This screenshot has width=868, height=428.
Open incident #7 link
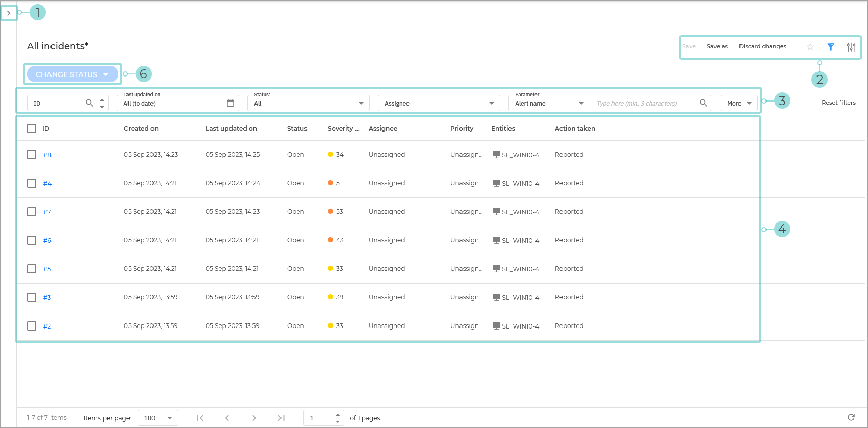[x=47, y=212]
